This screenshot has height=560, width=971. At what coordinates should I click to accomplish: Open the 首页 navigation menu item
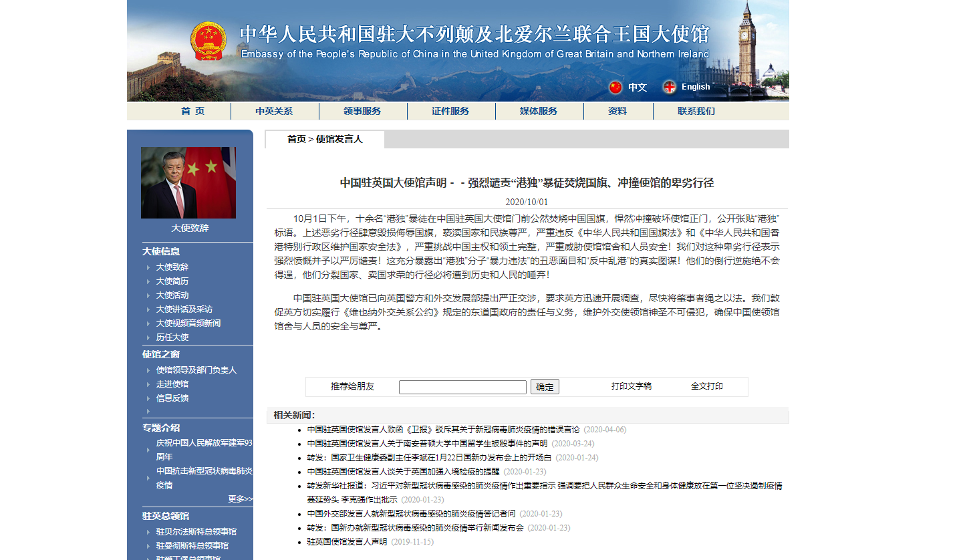(x=192, y=111)
